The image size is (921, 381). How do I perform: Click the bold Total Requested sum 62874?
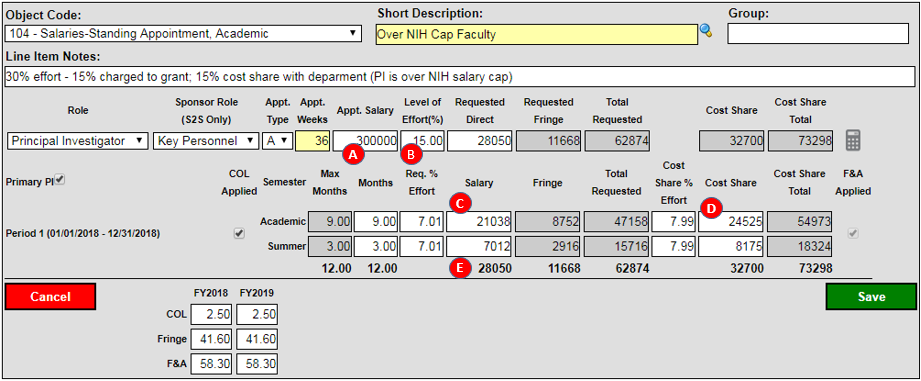pyautogui.click(x=632, y=268)
